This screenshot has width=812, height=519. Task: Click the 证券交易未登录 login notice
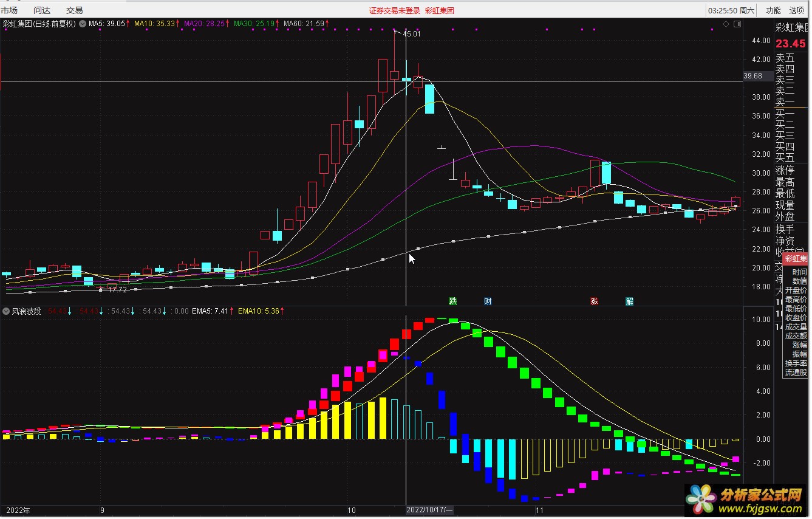(x=394, y=10)
